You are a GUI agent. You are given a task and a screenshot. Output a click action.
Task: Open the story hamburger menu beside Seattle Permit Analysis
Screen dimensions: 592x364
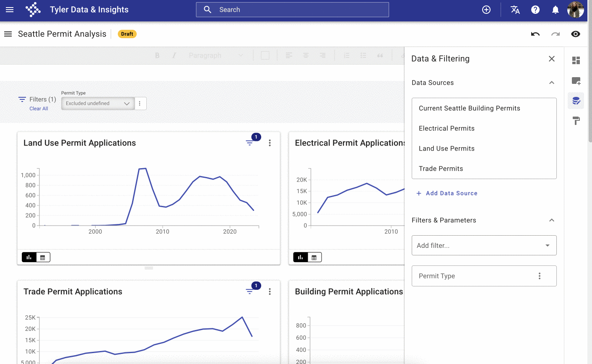[8, 34]
